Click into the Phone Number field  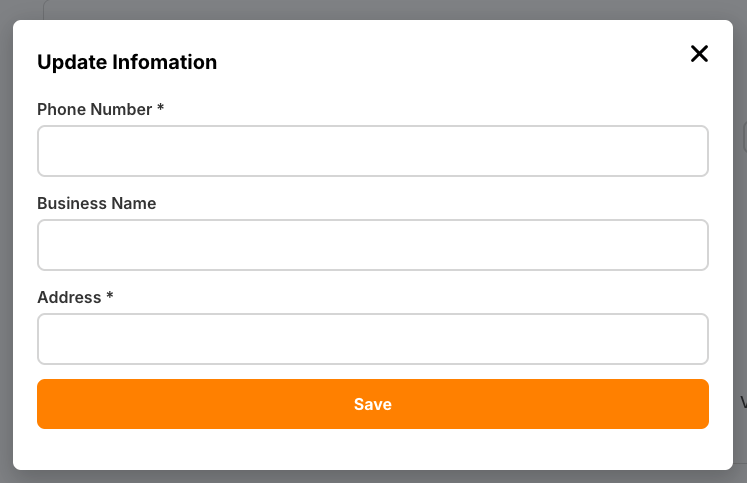click(372, 151)
